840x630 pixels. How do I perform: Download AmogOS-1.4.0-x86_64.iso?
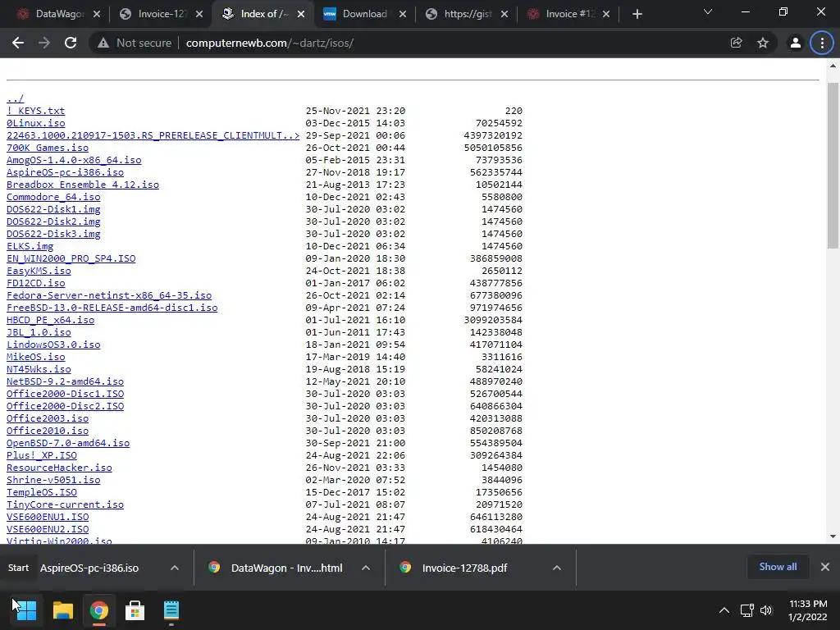74,160
